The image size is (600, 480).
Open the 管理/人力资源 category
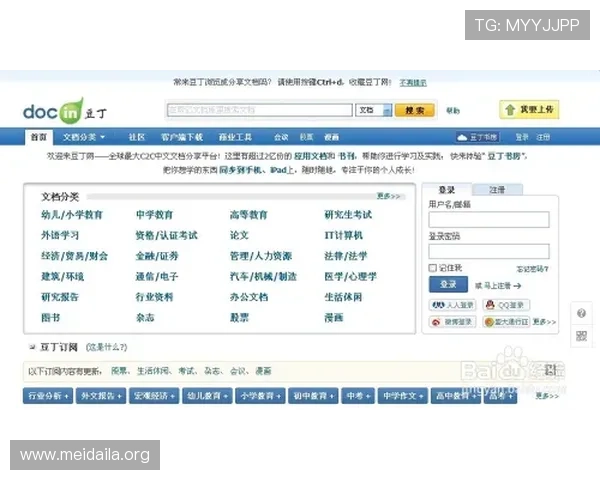(x=261, y=256)
